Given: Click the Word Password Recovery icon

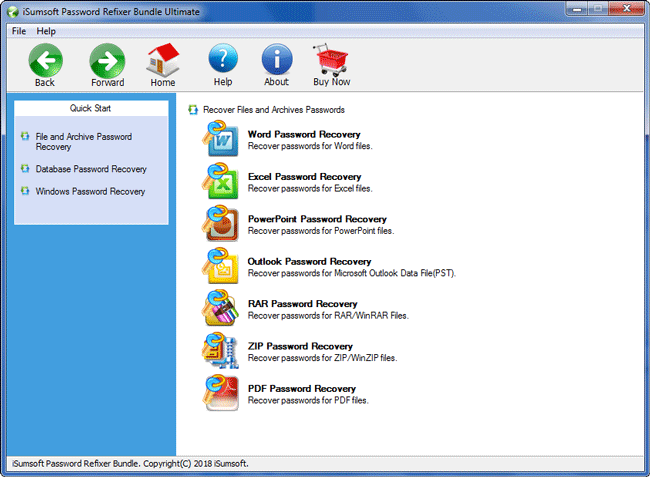Looking at the screenshot, I should [221, 139].
